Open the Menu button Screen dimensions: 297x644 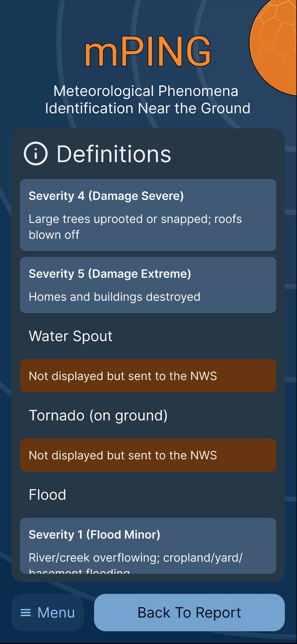[x=47, y=612]
